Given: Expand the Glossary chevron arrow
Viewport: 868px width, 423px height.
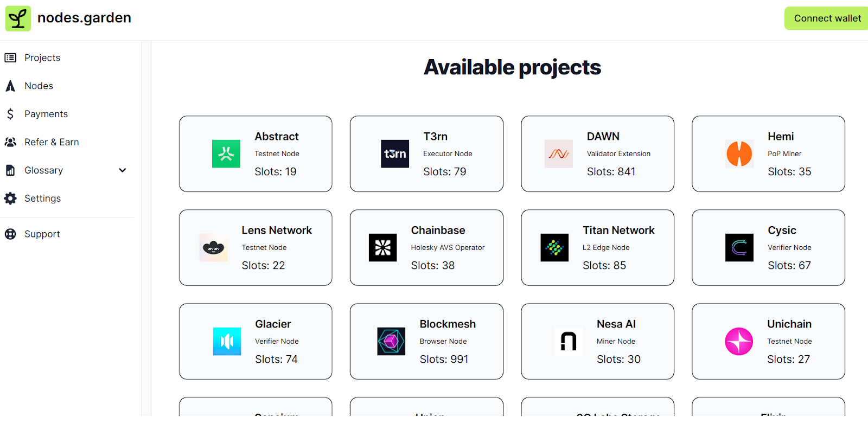Looking at the screenshot, I should tap(123, 170).
